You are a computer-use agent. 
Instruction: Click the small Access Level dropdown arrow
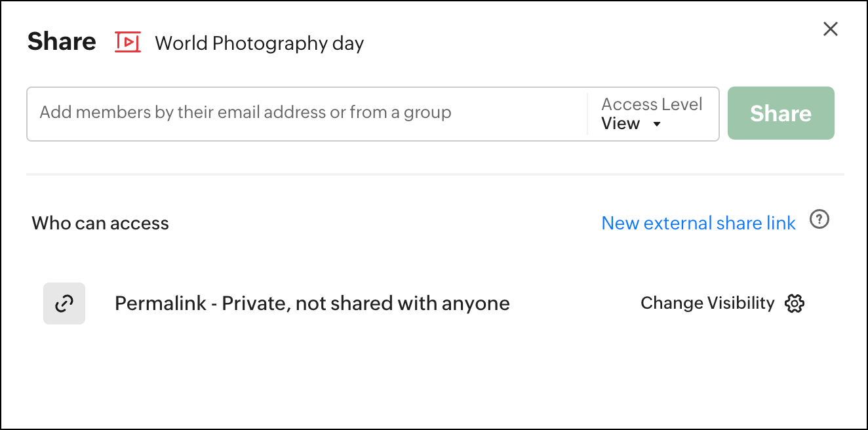(x=657, y=125)
